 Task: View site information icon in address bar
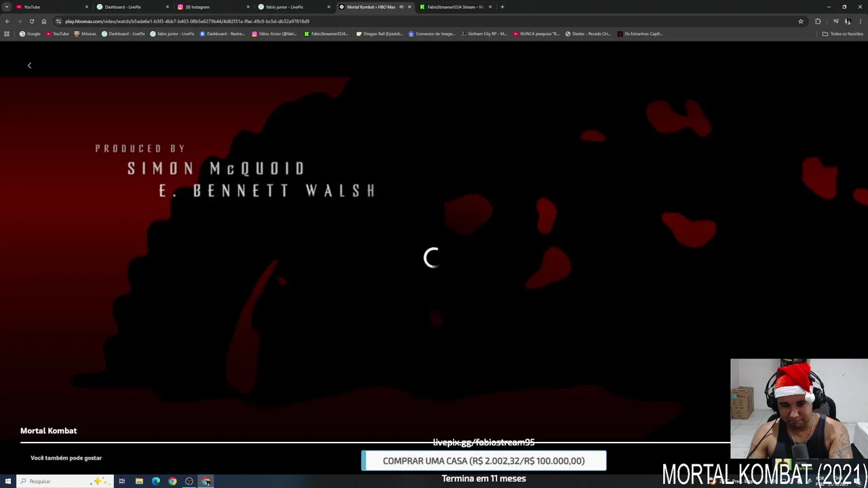click(x=58, y=21)
